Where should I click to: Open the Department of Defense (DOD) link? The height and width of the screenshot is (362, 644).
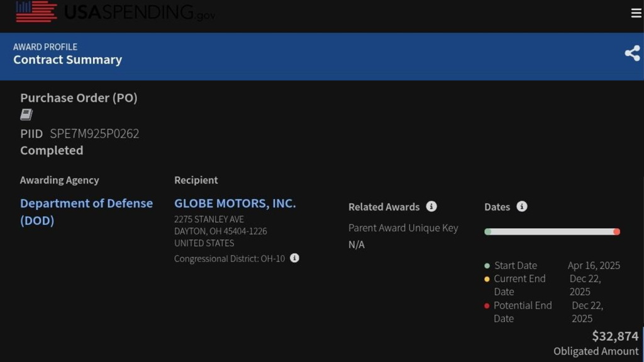[x=86, y=212]
